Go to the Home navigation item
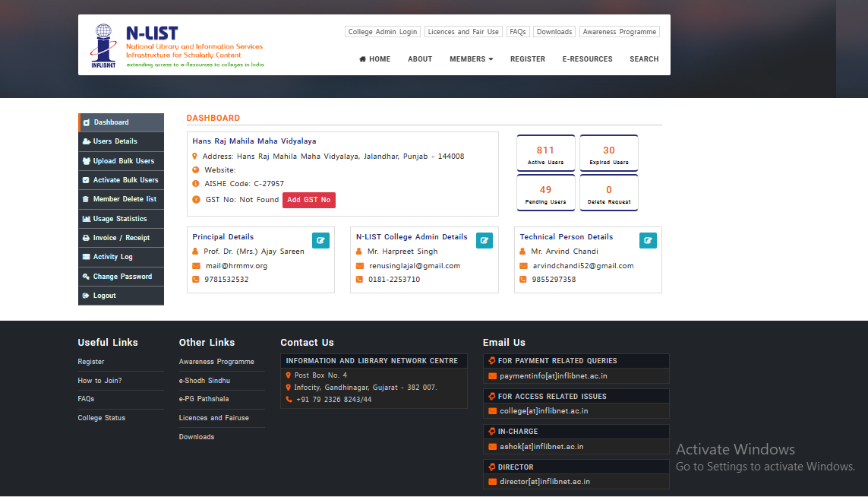This screenshot has height=497, width=868. point(374,59)
